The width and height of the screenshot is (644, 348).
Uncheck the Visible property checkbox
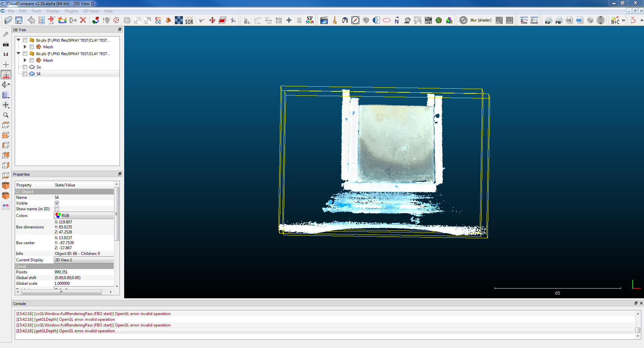coord(57,203)
